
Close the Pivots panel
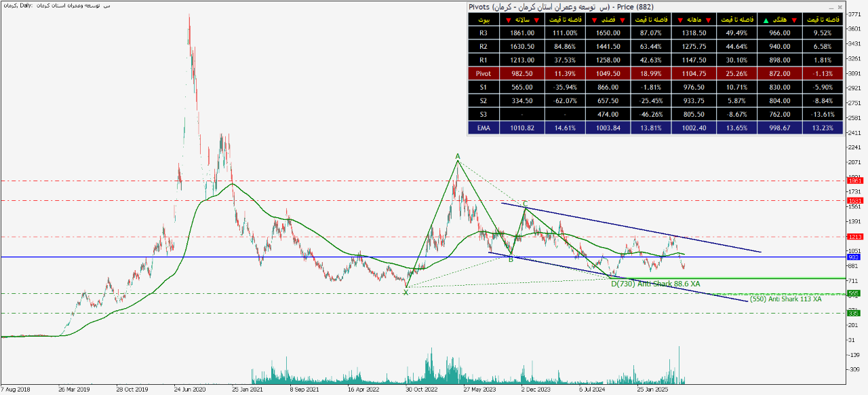pyautogui.click(x=840, y=7)
